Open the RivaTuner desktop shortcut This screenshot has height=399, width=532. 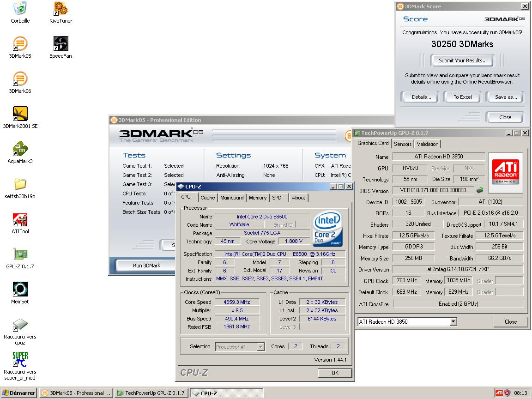tap(61, 8)
